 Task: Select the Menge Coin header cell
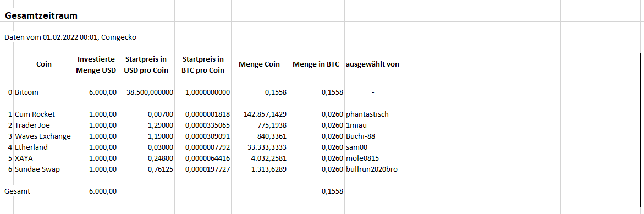260,64
